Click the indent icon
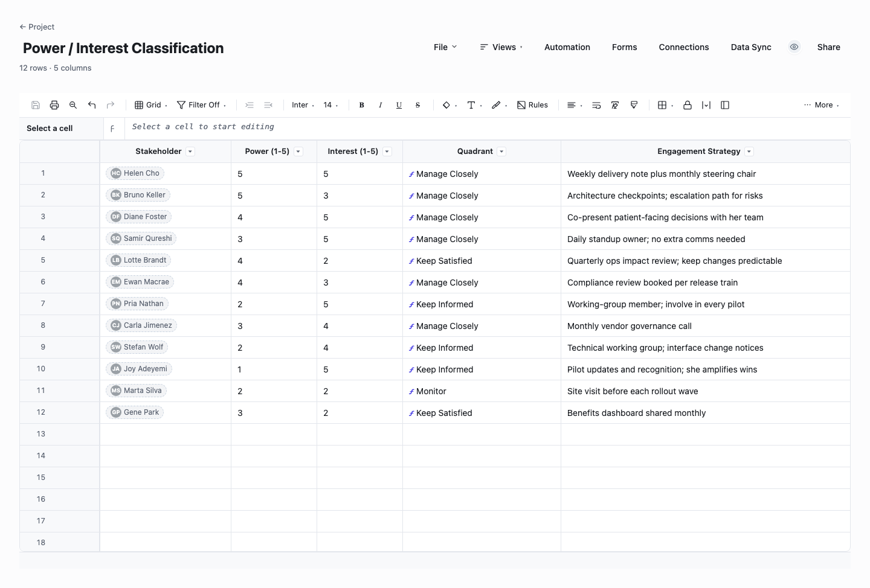Screen dimensions: 870x588 pyautogui.click(x=250, y=105)
